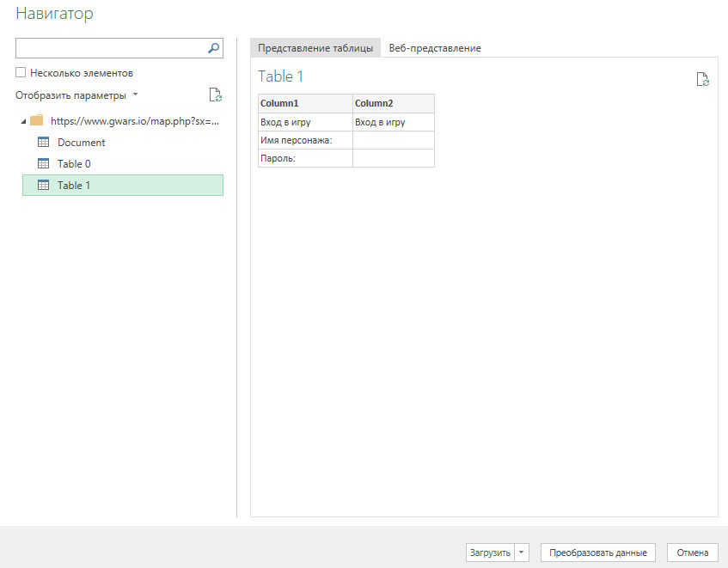Click the Пароль: cell
Viewport: 728px width, 568px height.
[x=305, y=158]
